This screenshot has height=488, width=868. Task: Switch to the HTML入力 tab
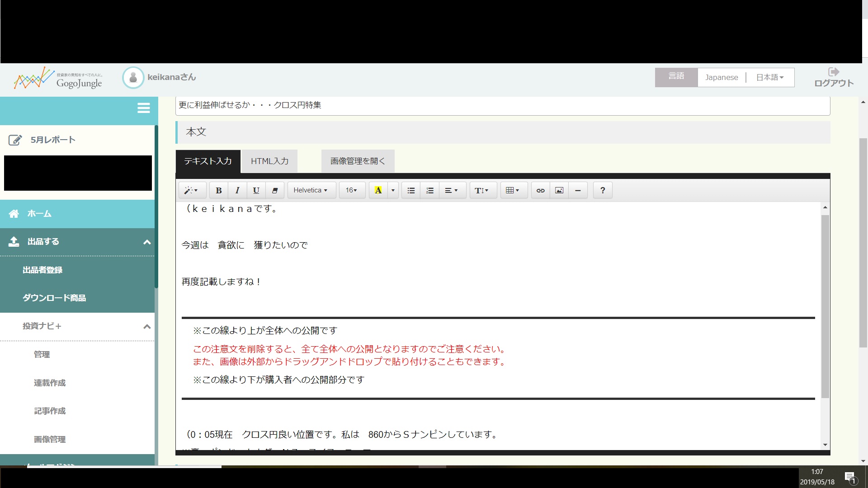(269, 161)
